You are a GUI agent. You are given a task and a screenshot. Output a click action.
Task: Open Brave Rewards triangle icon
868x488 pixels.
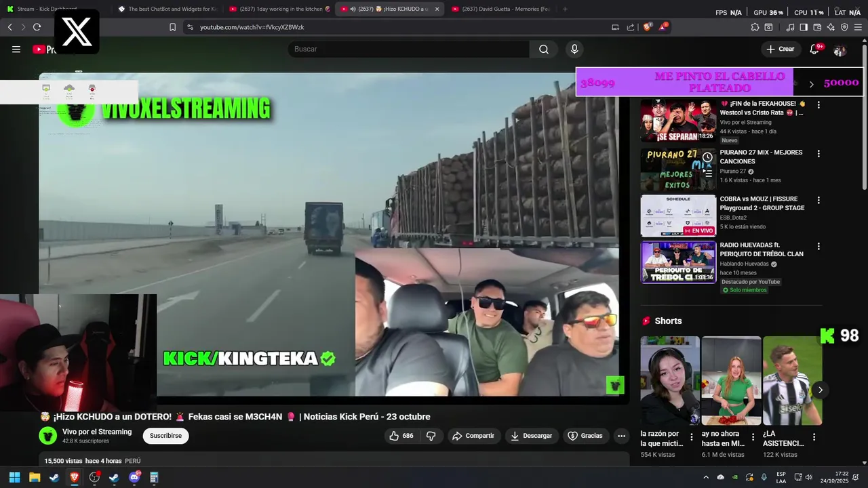(663, 27)
